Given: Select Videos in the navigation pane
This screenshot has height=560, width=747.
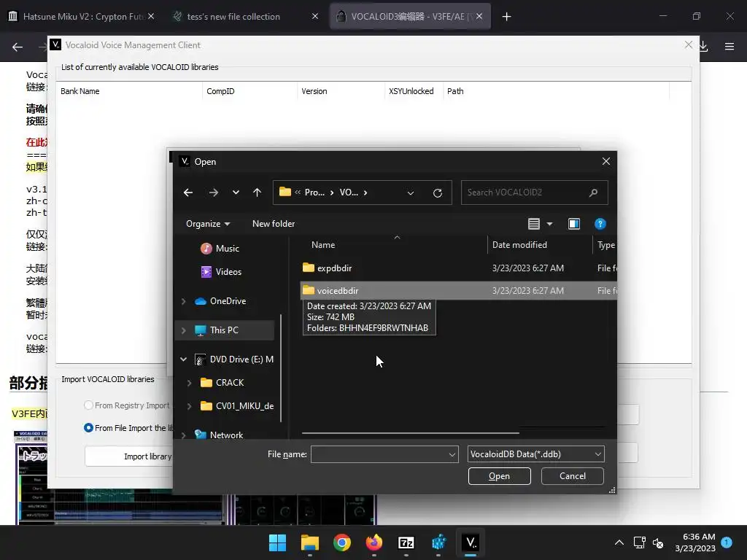Looking at the screenshot, I should (x=228, y=272).
